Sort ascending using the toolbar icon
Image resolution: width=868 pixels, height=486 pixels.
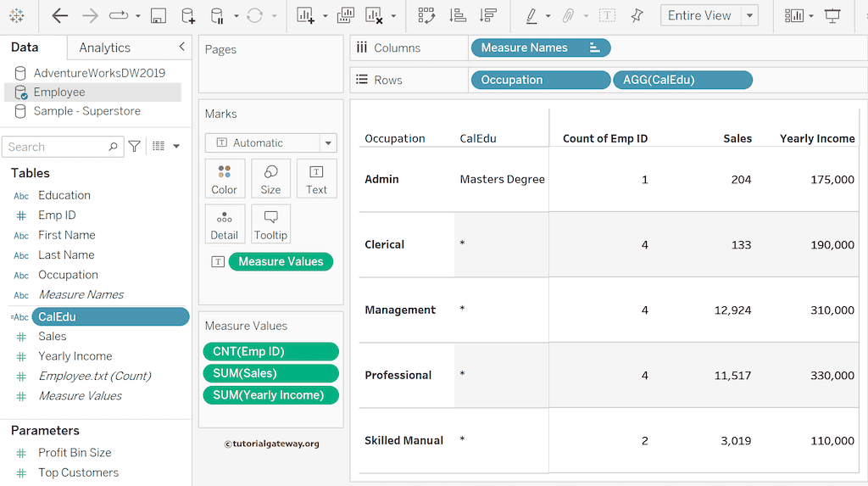pyautogui.click(x=457, y=16)
